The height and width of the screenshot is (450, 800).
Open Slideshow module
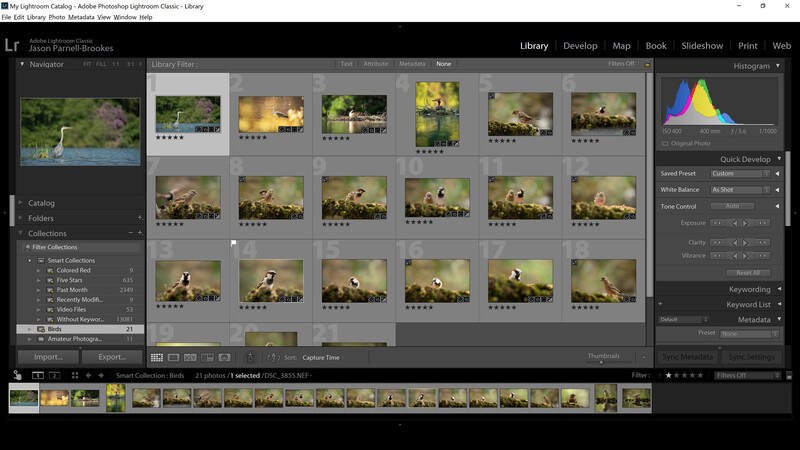coord(702,46)
